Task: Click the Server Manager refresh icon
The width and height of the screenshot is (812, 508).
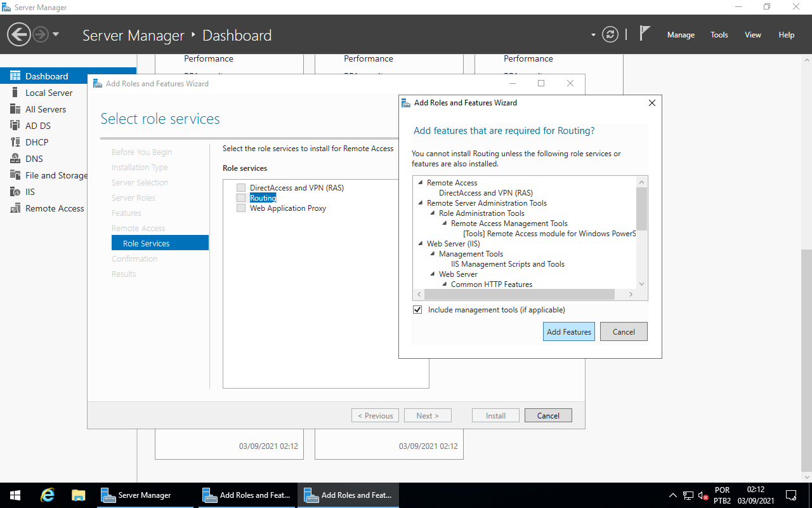Action: [610, 35]
